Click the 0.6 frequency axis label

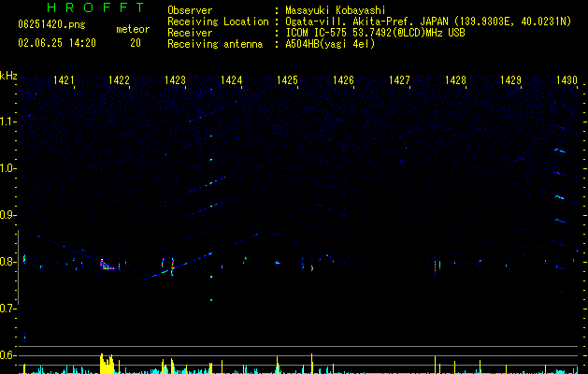click(7, 355)
